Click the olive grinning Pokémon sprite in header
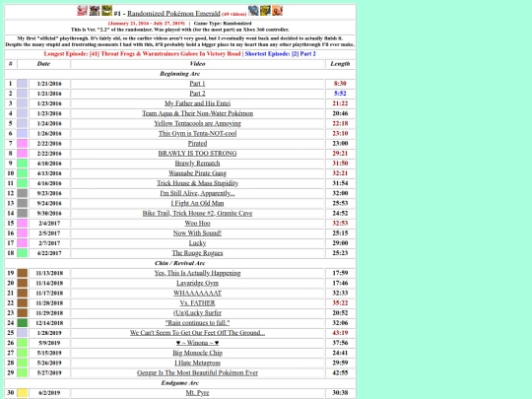532x399 pixels. pyautogui.click(x=106, y=11)
